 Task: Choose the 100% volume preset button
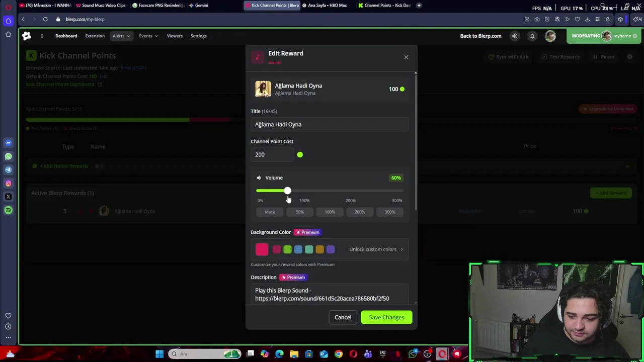click(x=330, y=212)
